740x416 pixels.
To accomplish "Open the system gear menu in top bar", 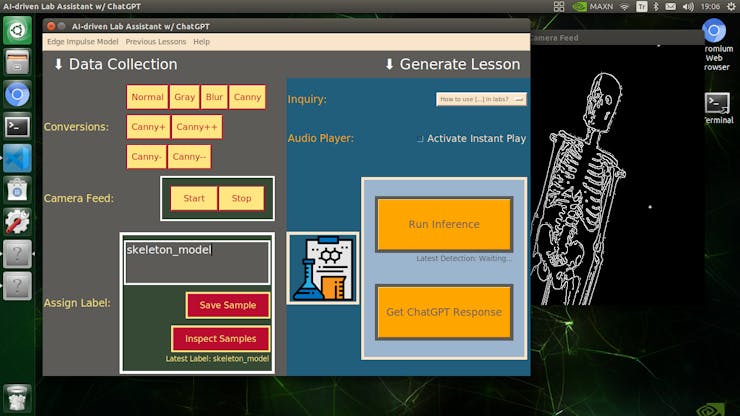I will 731,6.
